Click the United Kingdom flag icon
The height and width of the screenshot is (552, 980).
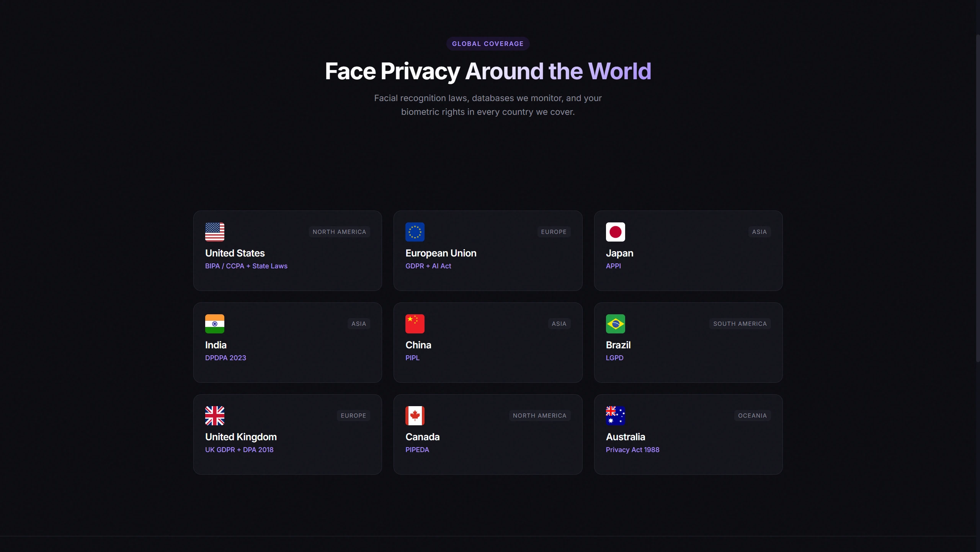214,416
